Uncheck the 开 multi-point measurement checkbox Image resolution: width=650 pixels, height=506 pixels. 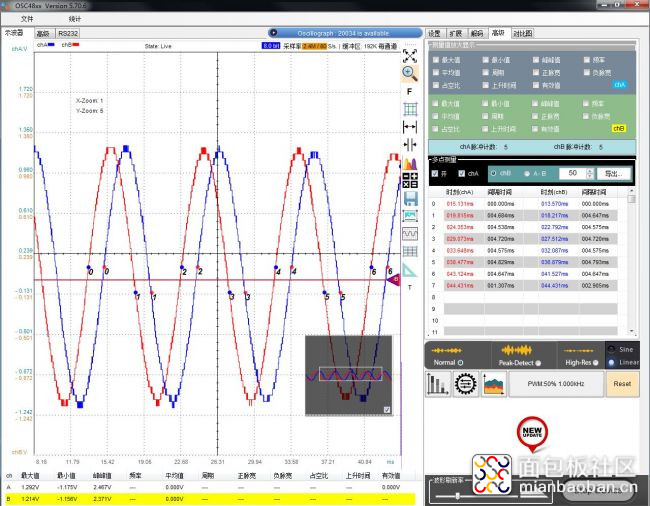435,173
